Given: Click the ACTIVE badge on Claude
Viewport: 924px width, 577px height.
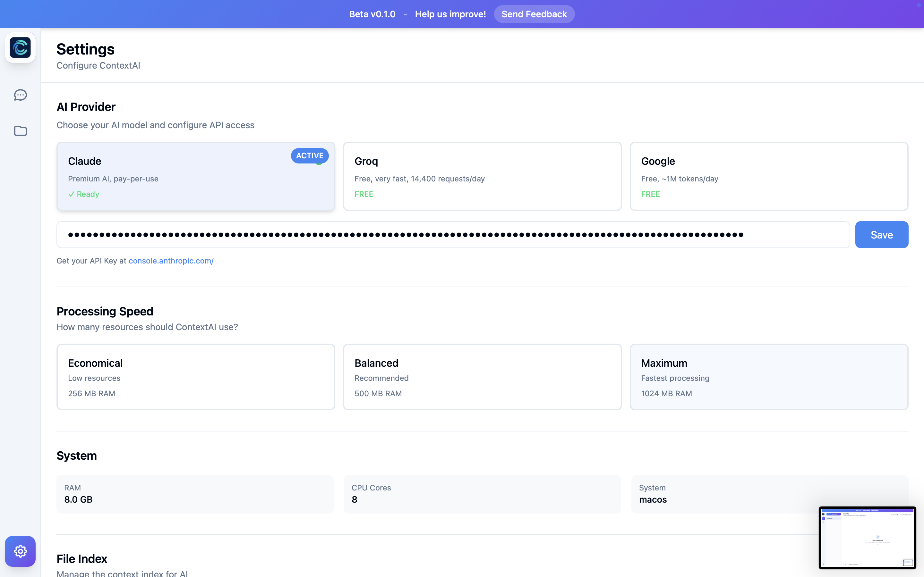Looking at the screenshot, I should pos(309,156).
